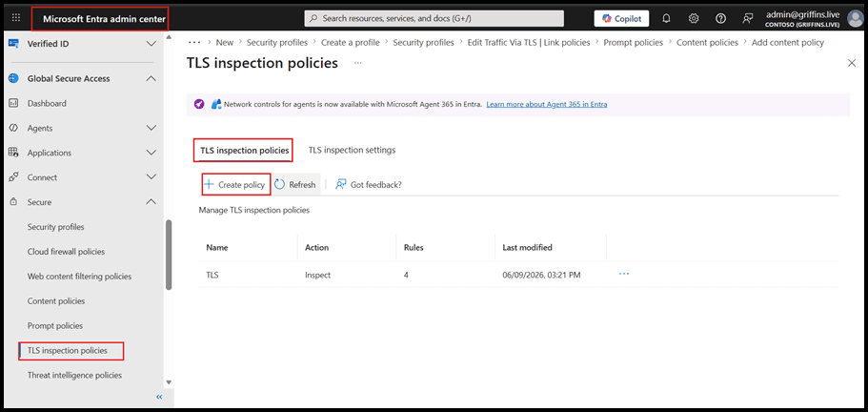
Task: Open Threat intelligence policies in sidebar
Action: pyautogui.click(x=74, y=375)
